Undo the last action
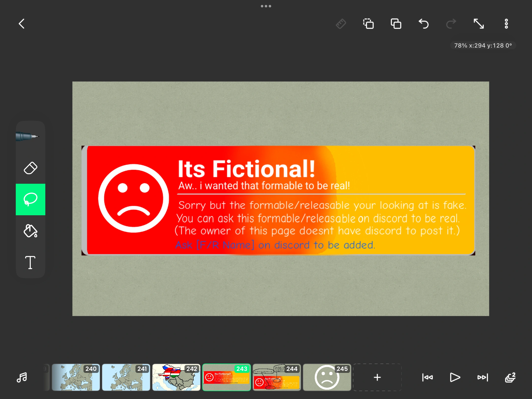The width and height of the screenshot is (532, 399). pyautogui.click(x=424, y=24)
